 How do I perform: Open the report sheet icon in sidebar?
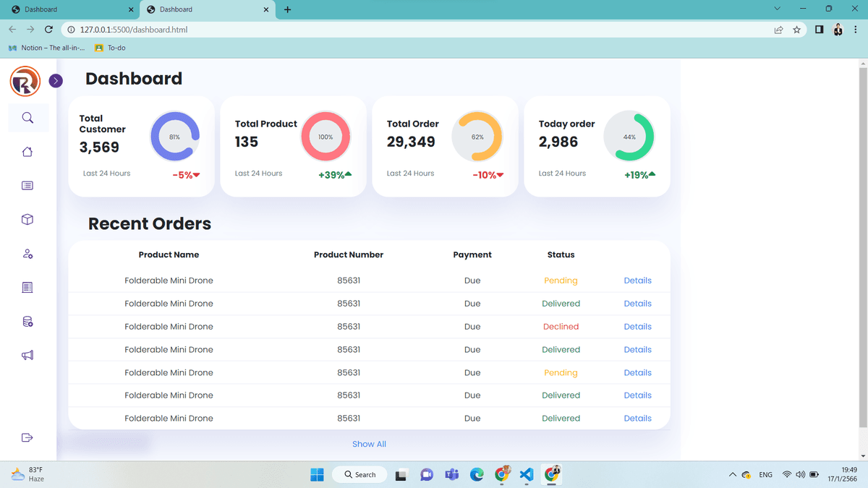(x=27, y=288)
